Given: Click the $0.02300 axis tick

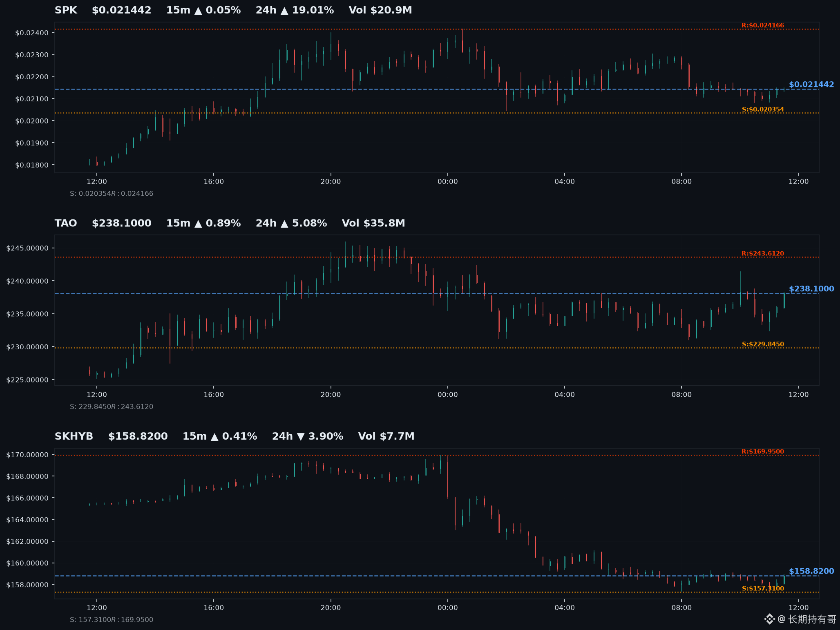Looking at the screenshot, I should point(32,55).
